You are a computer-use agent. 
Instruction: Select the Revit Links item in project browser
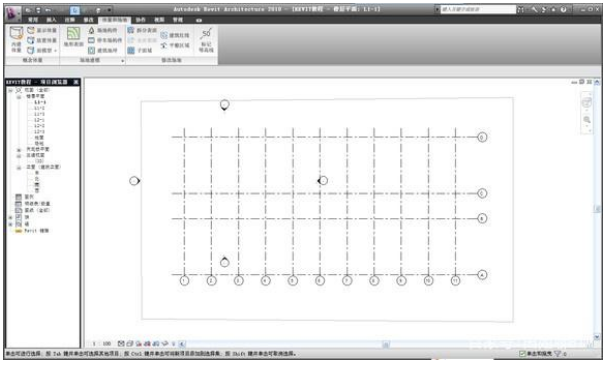click(36, 231)
